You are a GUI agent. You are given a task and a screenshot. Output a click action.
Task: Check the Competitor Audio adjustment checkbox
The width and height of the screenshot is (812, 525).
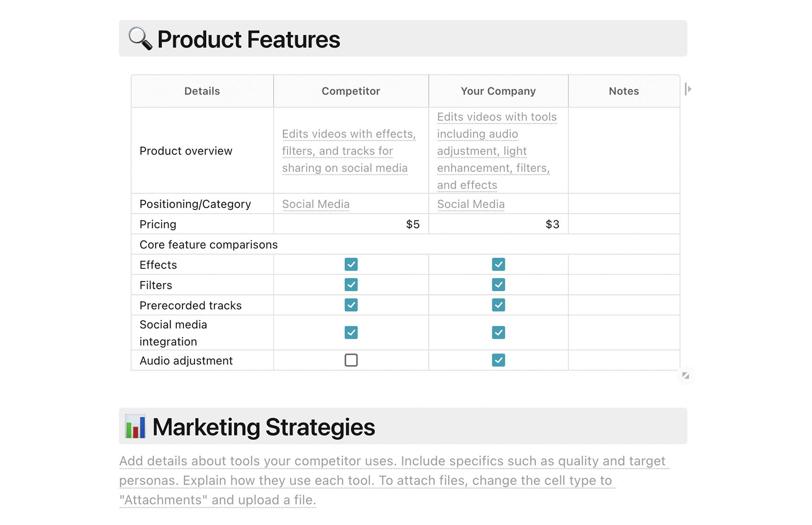[x=351, y=360]
